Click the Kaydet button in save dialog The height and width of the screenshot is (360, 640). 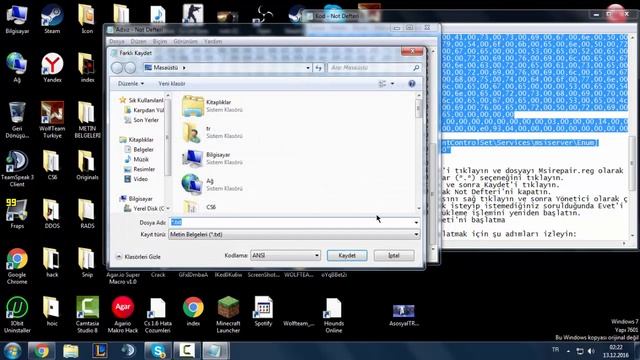pyautogui.click(x=347, y=256)
